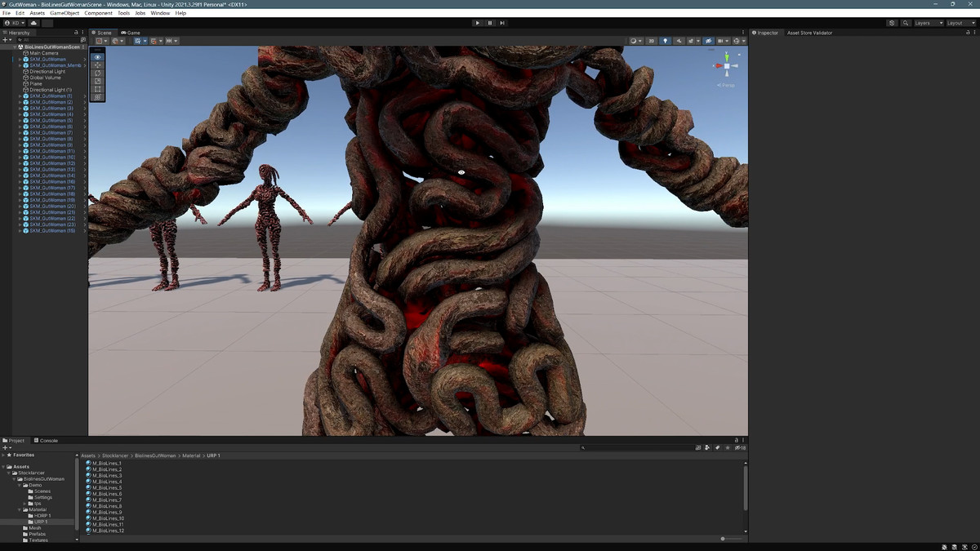This screenshot has height=551, width=980.
Task: Open the Layout dropdown
Action: (960, 23)
